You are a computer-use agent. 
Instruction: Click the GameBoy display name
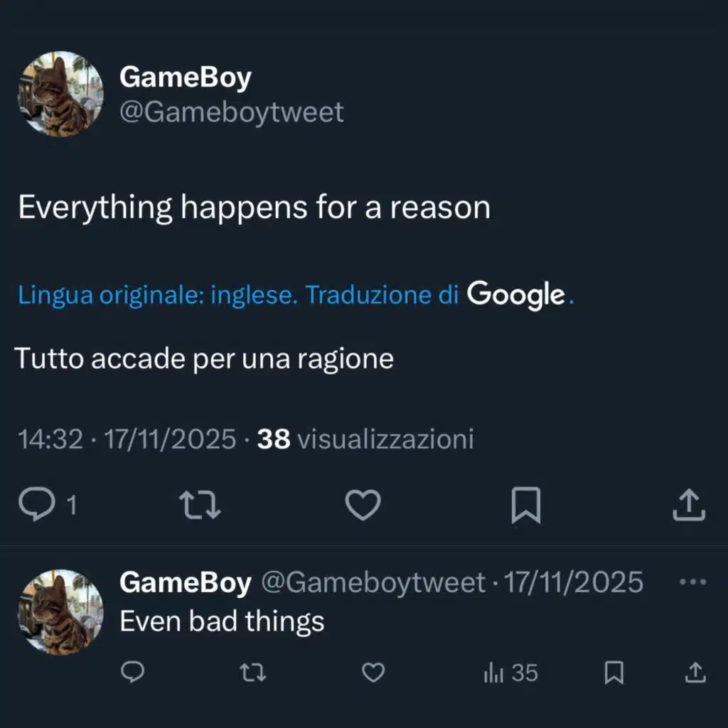[x=185, y=77]
